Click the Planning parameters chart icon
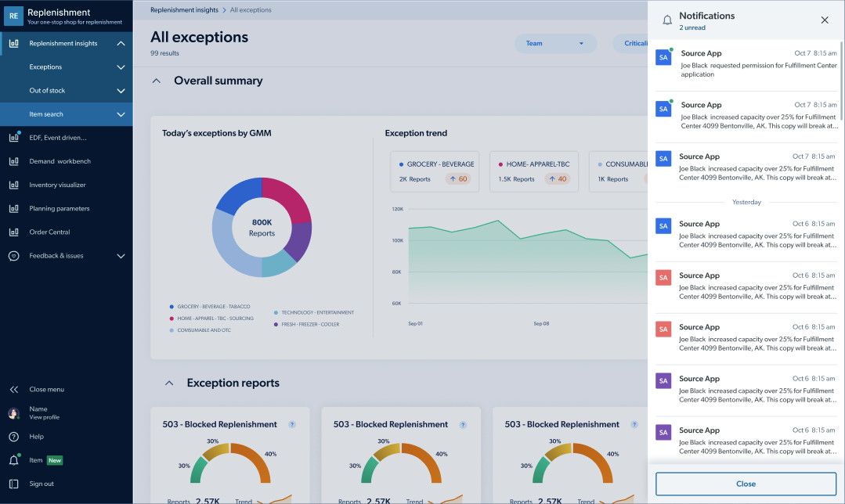The image size is (845, 504). coord(14,208)
